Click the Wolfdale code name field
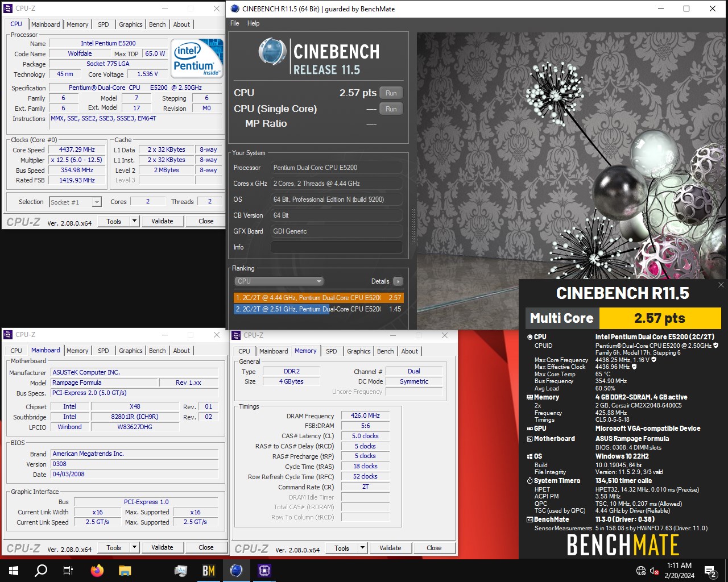The width and height of the screenshot is (728, 582). click(x=80, y=53)
